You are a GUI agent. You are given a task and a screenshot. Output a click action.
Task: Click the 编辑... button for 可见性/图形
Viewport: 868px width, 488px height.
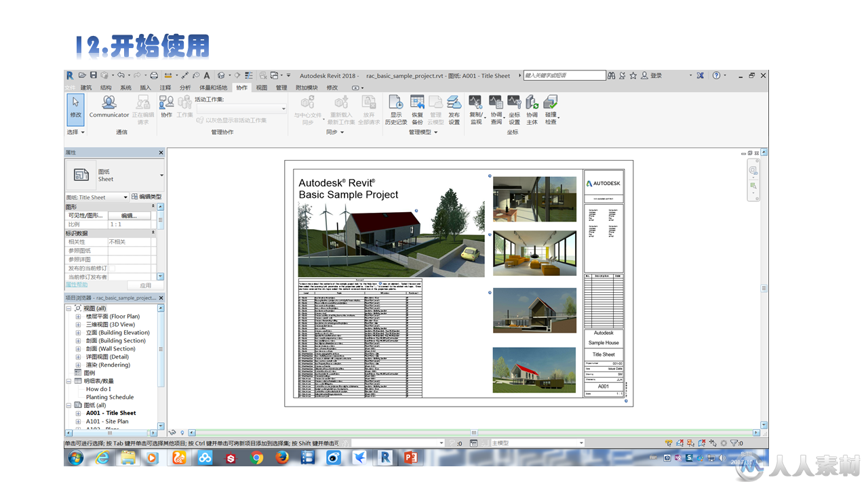[x=129, y=216]
